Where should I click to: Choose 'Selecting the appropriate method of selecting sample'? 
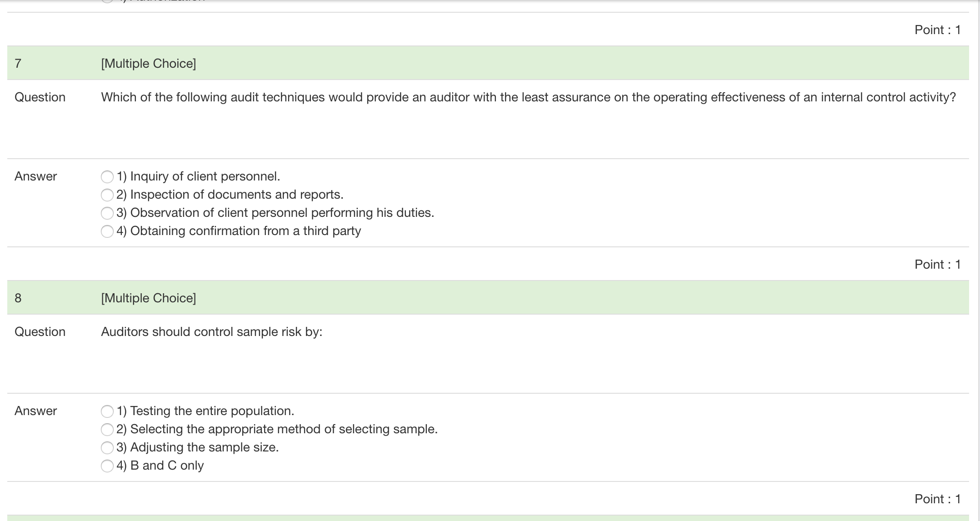(107, 429)
